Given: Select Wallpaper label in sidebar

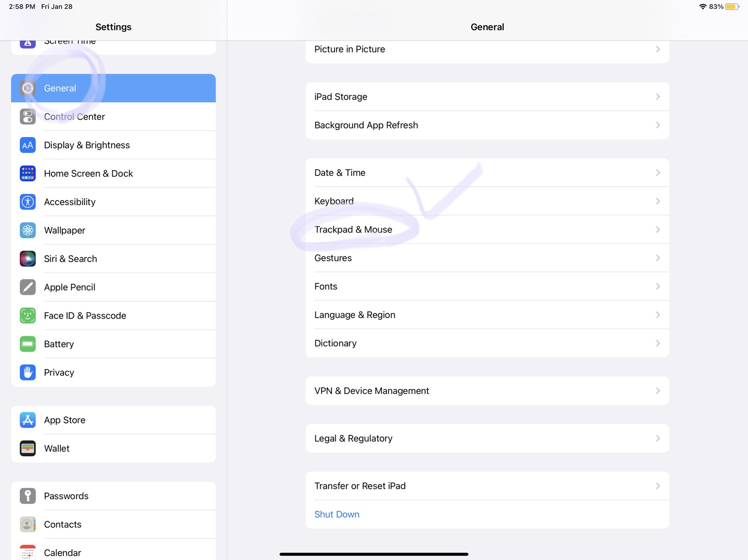Looking at the screenshot, I should pos(64,230).
